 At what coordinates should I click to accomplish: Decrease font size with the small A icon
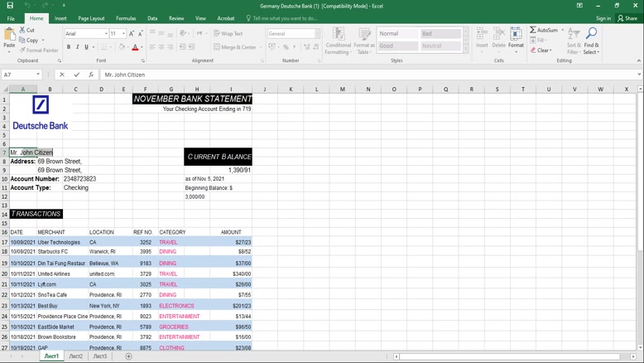coord(141,33)
